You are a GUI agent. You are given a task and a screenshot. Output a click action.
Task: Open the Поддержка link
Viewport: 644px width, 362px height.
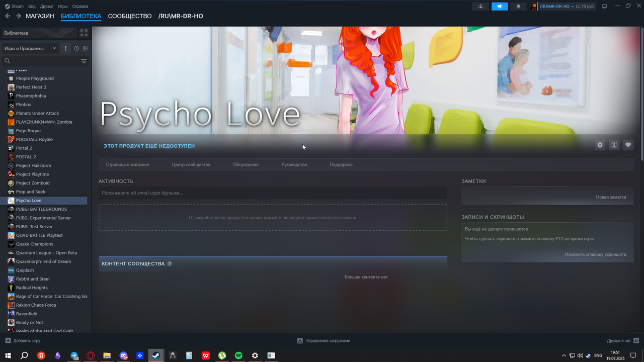(x=341, y=164)
